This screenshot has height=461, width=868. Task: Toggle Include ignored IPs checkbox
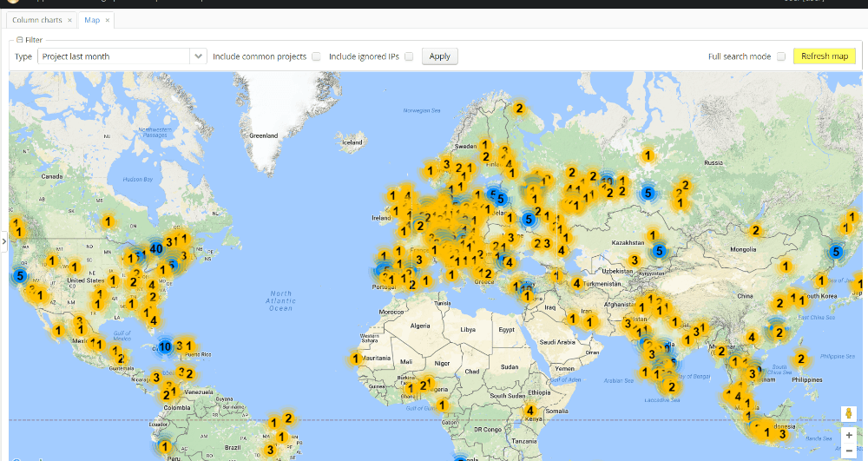tap(409, 56)
